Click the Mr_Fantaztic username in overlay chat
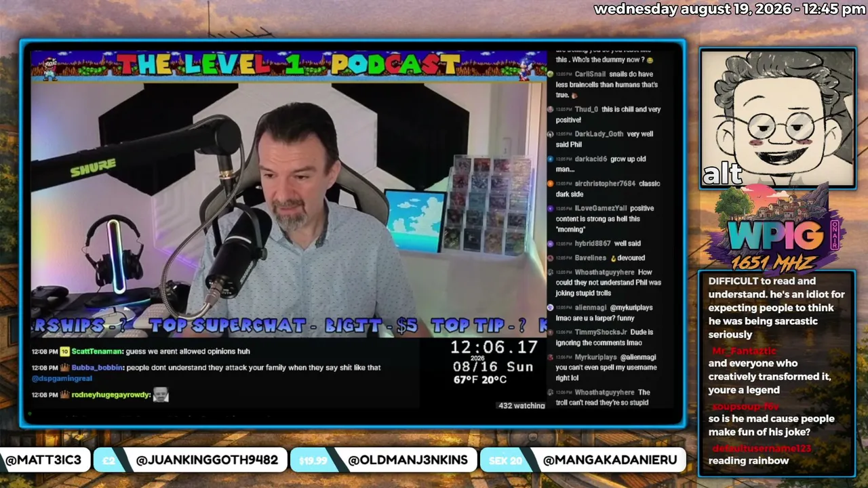This screenshot has width=868, height=488. [744, 351]
